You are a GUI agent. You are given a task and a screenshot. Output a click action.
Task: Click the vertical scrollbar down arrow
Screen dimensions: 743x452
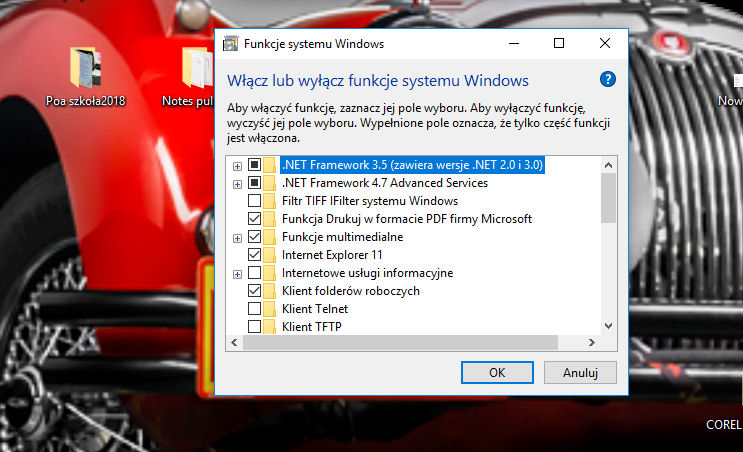pos(607,325)
